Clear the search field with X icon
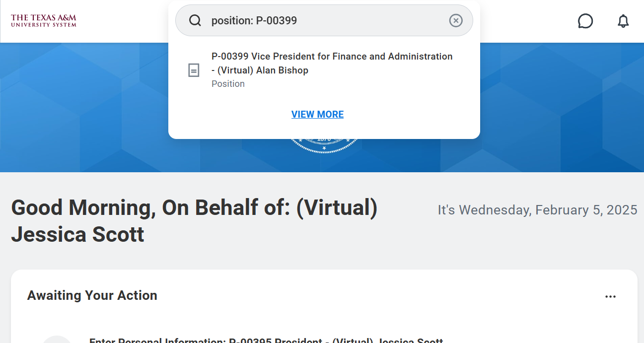The image size is (644, 343). 456,20
